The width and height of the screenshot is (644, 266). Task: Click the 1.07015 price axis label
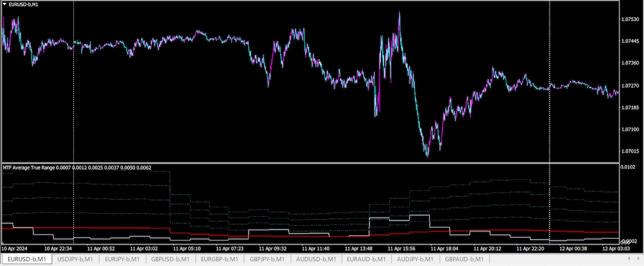[x=631, y=151]
